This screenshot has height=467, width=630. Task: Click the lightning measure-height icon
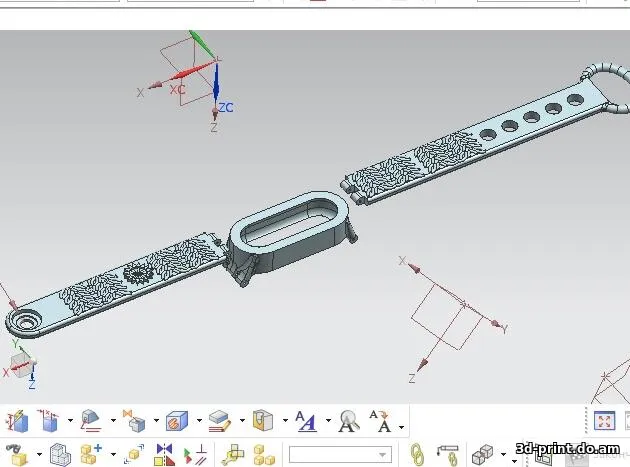pos(17,421)
